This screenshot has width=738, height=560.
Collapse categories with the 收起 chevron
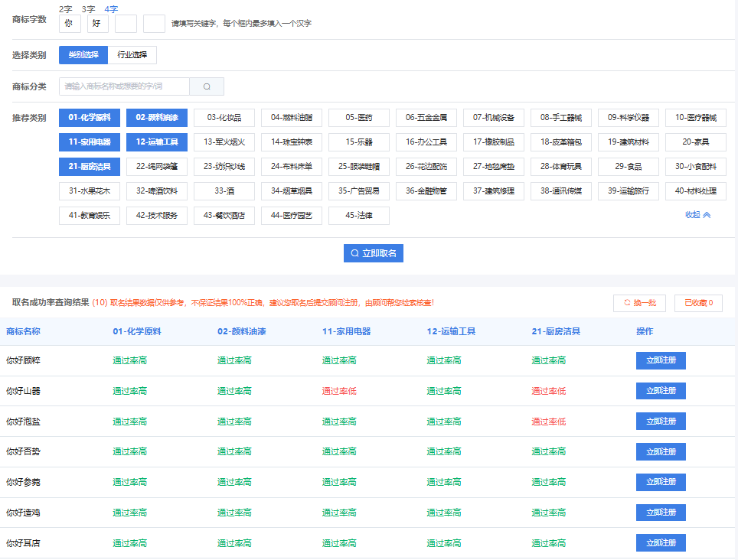click(x=697, y=215)
